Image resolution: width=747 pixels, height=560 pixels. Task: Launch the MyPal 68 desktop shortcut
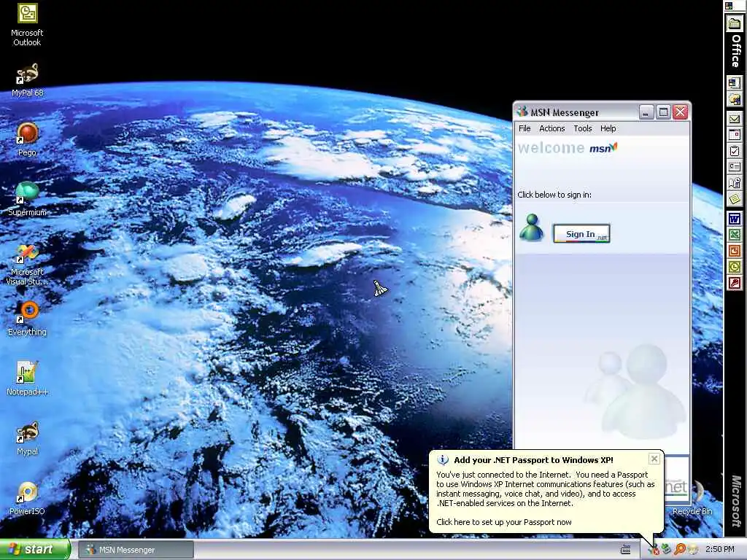pos(27,80)
